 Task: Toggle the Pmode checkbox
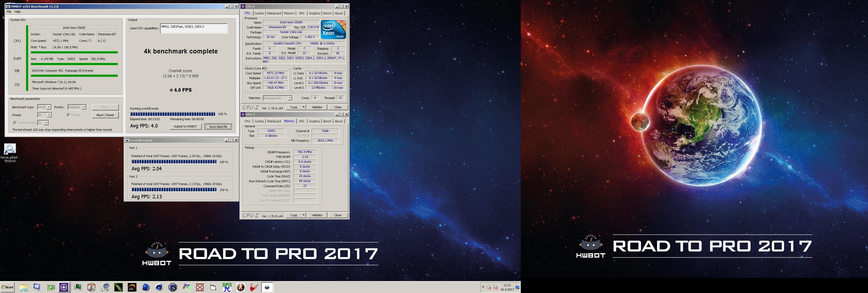coord(68,115)
